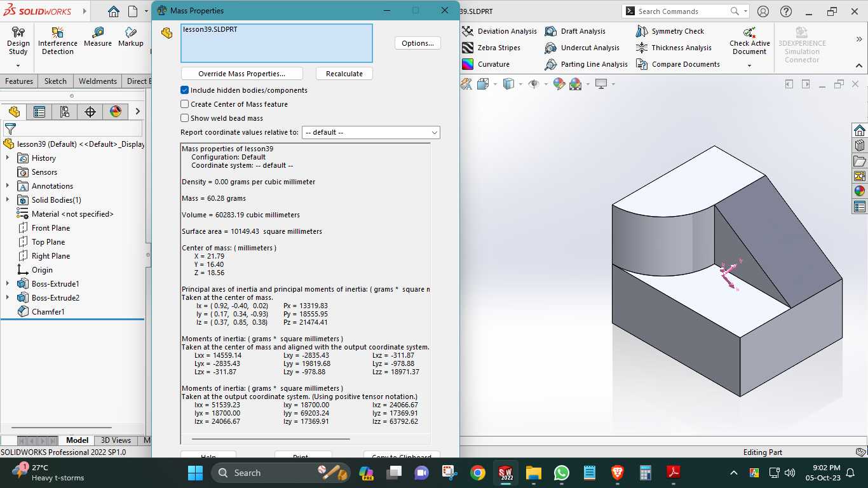Screen dimensions: 868x488
Task: Click the Recalculate button
Action: click(344, 74)
